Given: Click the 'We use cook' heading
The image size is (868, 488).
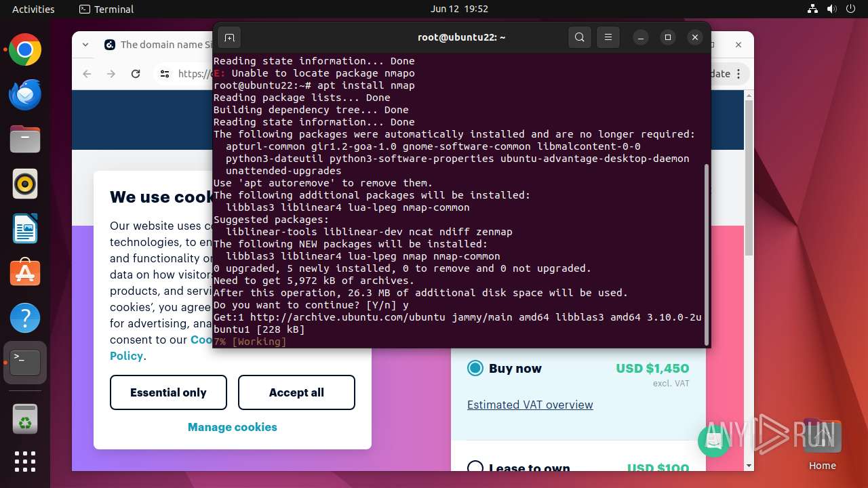Looking at the screenshot, I should point(161,197).
